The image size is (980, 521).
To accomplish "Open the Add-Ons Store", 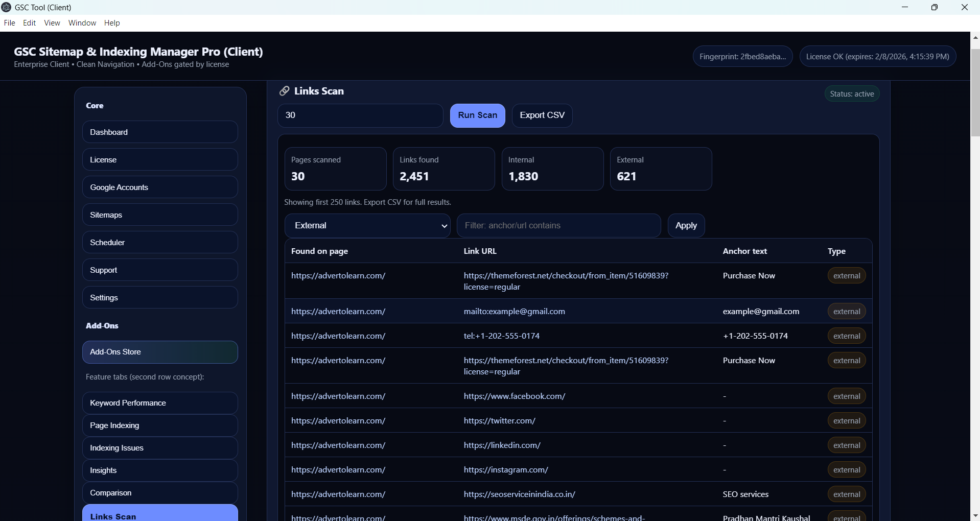I will [159, 352].
